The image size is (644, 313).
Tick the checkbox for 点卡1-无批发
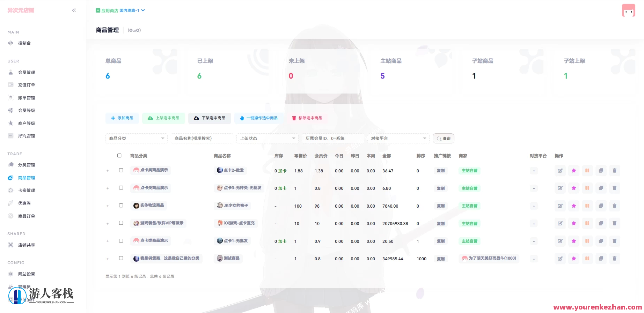coord(121,241)
